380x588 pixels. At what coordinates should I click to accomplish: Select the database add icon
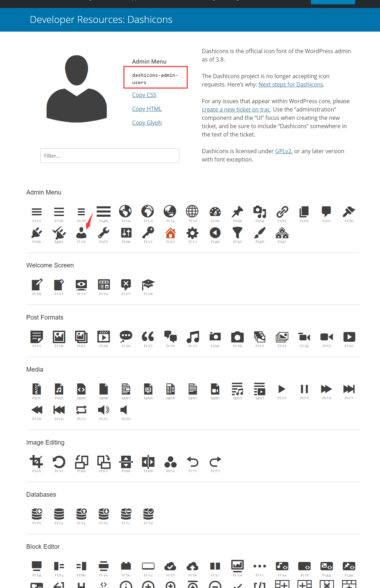(37, 514)
